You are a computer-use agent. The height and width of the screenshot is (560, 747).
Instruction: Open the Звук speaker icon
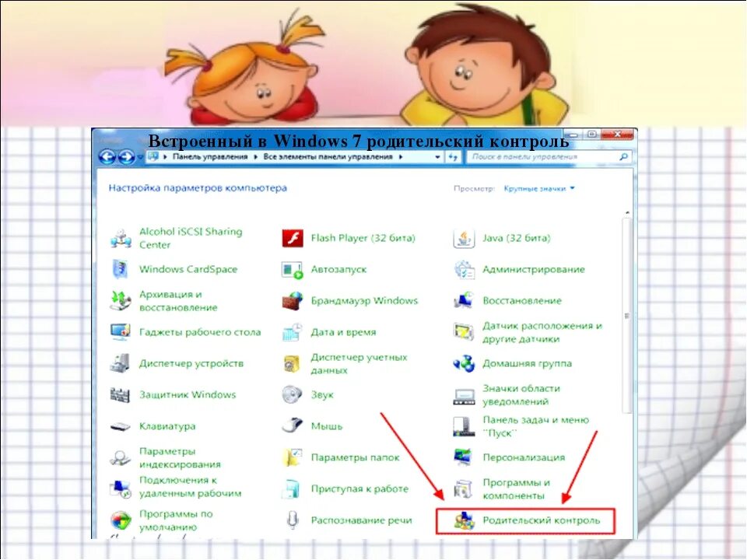click(x=292, y=395)
